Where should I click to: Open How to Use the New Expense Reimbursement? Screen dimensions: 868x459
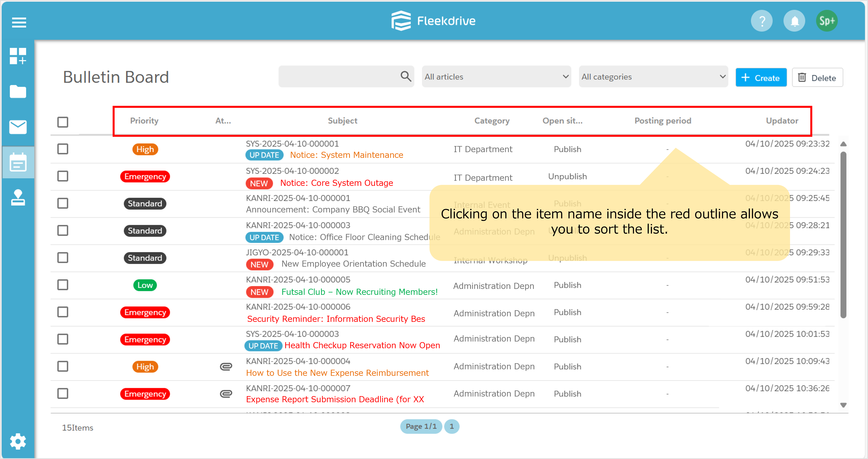pyautogui.click(x=337, y=373)
